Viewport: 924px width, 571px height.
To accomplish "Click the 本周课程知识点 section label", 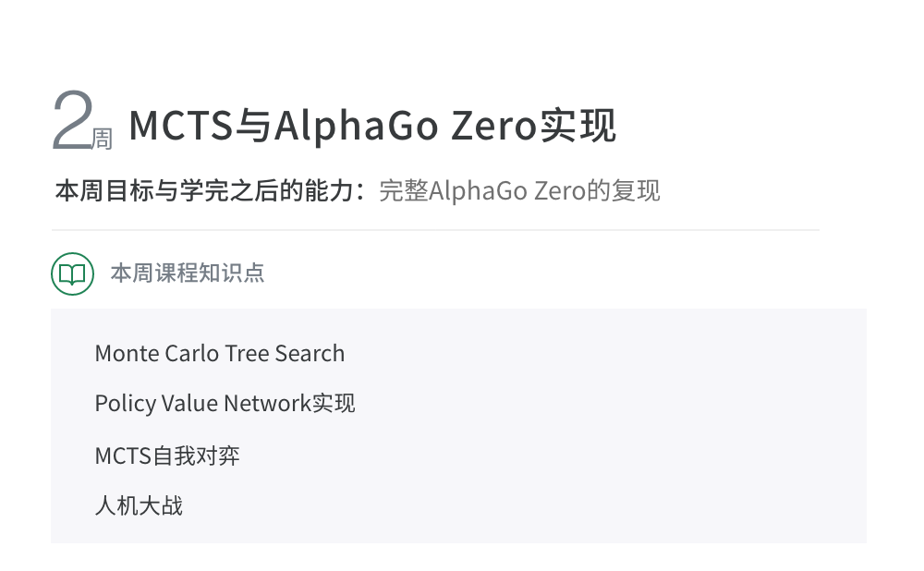I will click(x=188, y=273).
